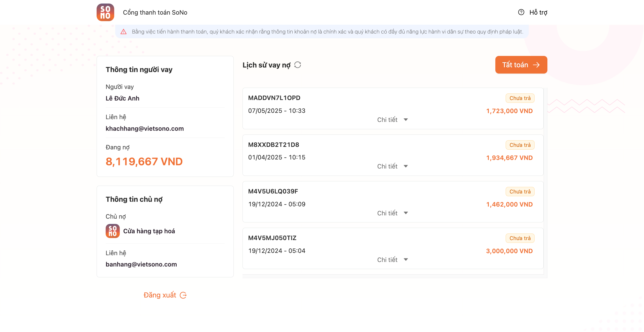Click the Chưa trả badge on M8XXDB2T21D8
Viewport: 644px width, 332px height.
click(520, 145)
